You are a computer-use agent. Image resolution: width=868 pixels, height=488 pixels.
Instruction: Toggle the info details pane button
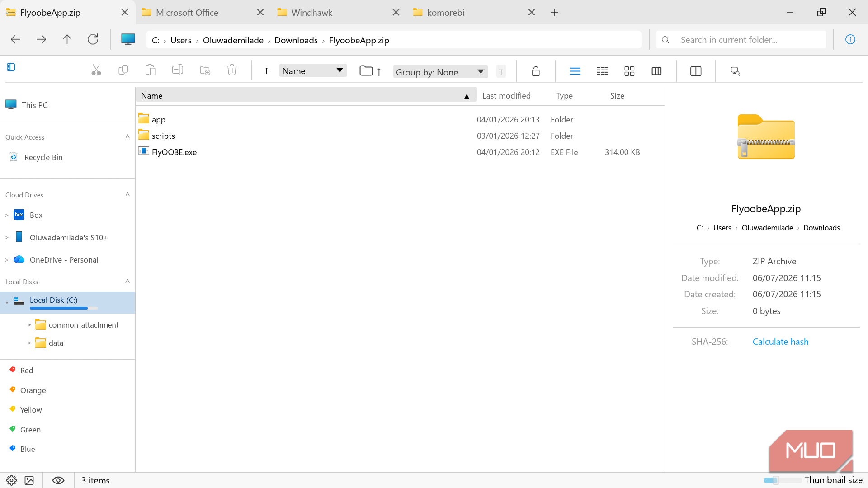pos(850,40)
